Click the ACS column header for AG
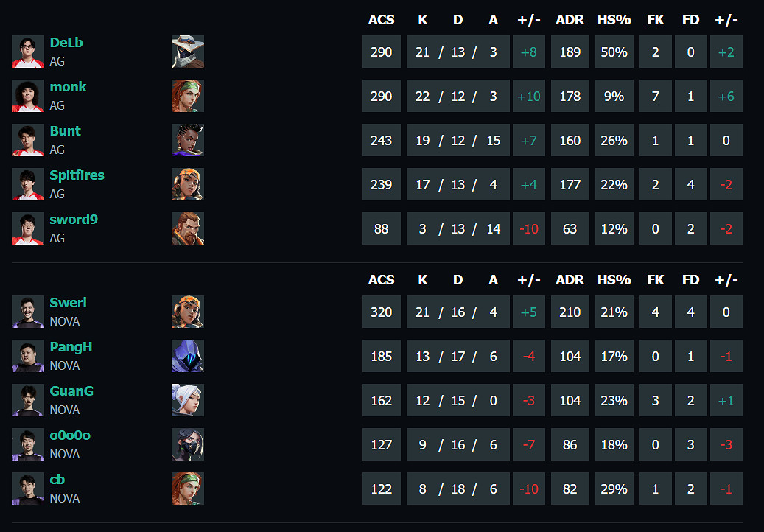The width and height of the screenshot is (764, 532). pyautogui.click(x=381, y=20)
